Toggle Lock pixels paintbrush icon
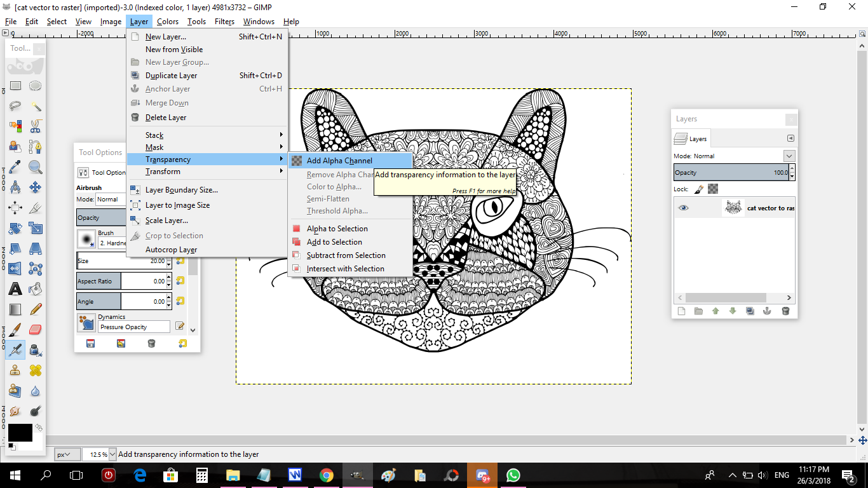868x488 pixels. point(698,189)
